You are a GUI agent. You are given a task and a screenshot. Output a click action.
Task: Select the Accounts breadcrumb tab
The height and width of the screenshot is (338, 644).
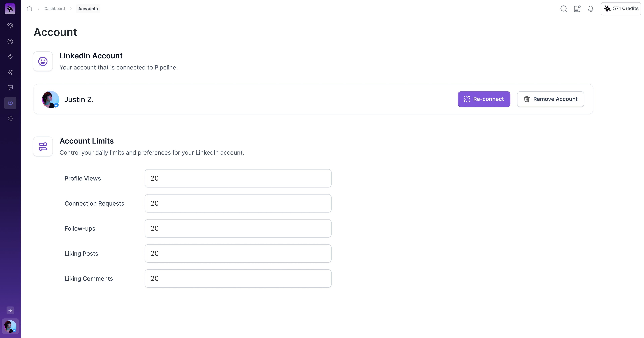[x=88, y=9]
